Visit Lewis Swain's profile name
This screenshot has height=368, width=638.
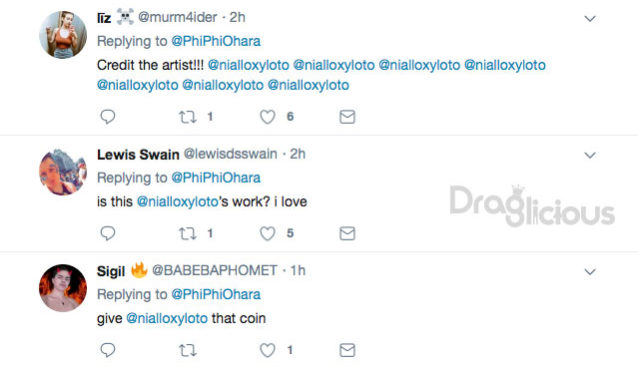pos(138,155)
